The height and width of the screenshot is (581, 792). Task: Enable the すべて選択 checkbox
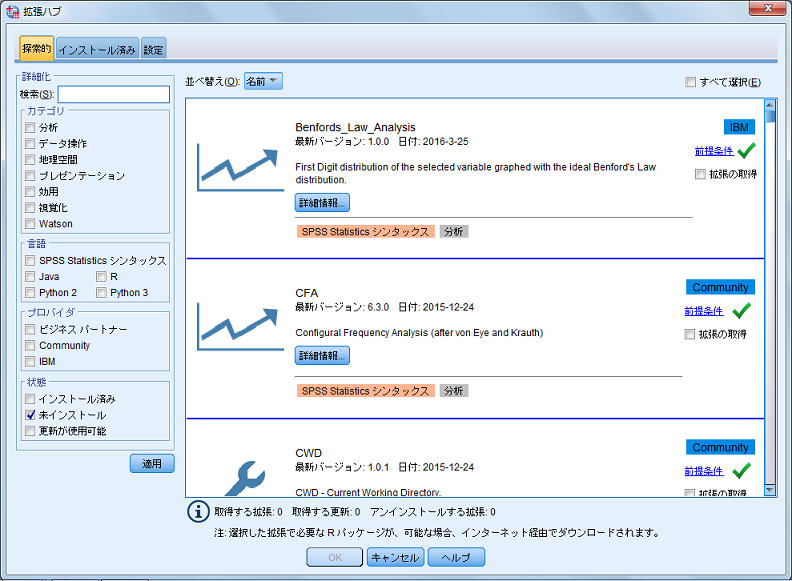tap(691, 82)
